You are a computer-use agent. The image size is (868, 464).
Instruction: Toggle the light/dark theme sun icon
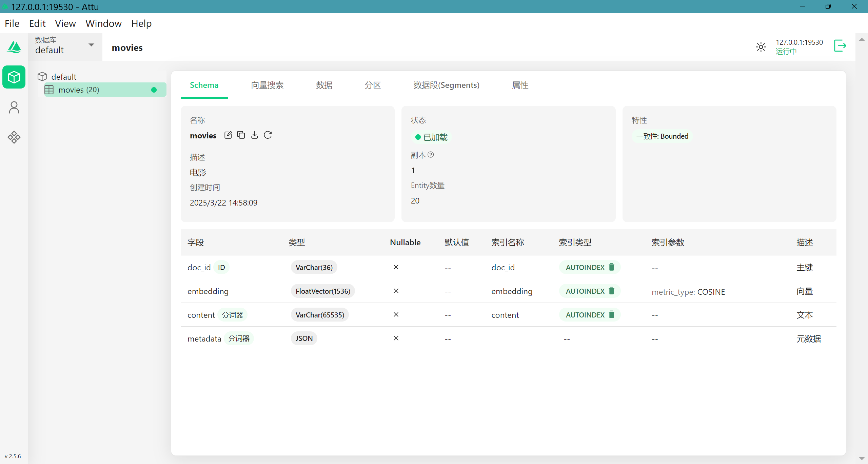(761, 47)
